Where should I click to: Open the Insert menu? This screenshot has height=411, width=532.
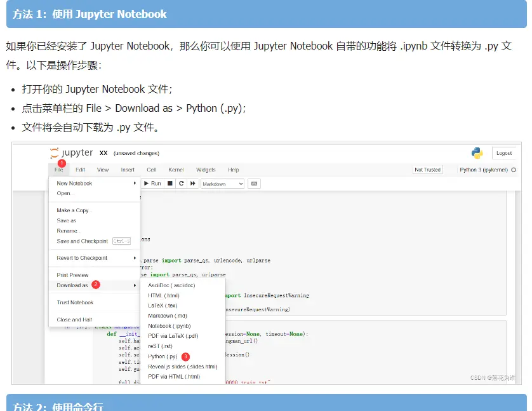(x=128, y=170)
